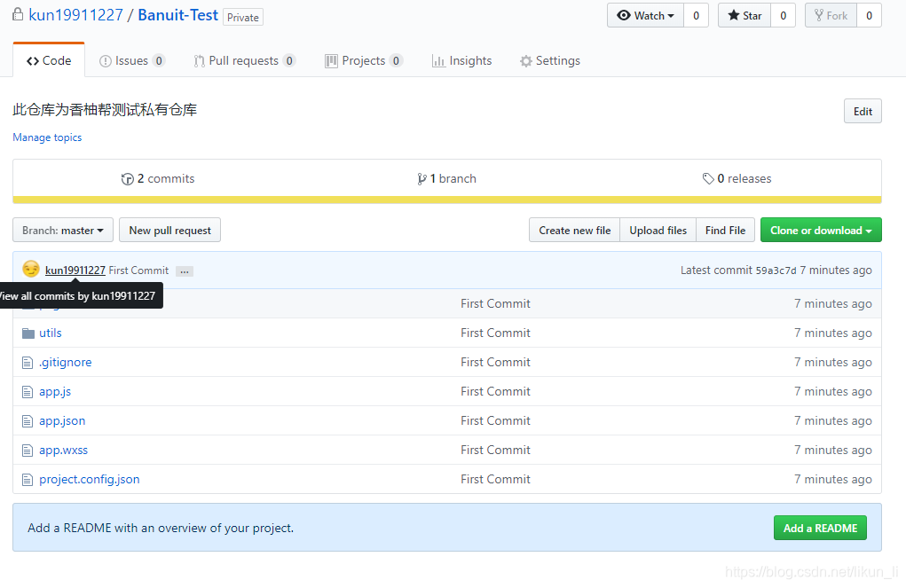
Task: Click the file icon beside app.js
Action: pos(28,392)
